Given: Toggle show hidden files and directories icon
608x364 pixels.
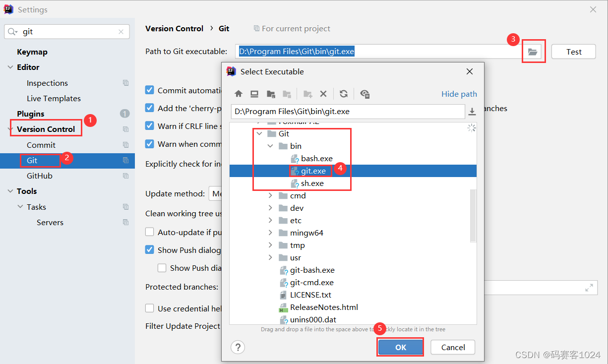Looking at the screenshot, I should coord(365,94).
